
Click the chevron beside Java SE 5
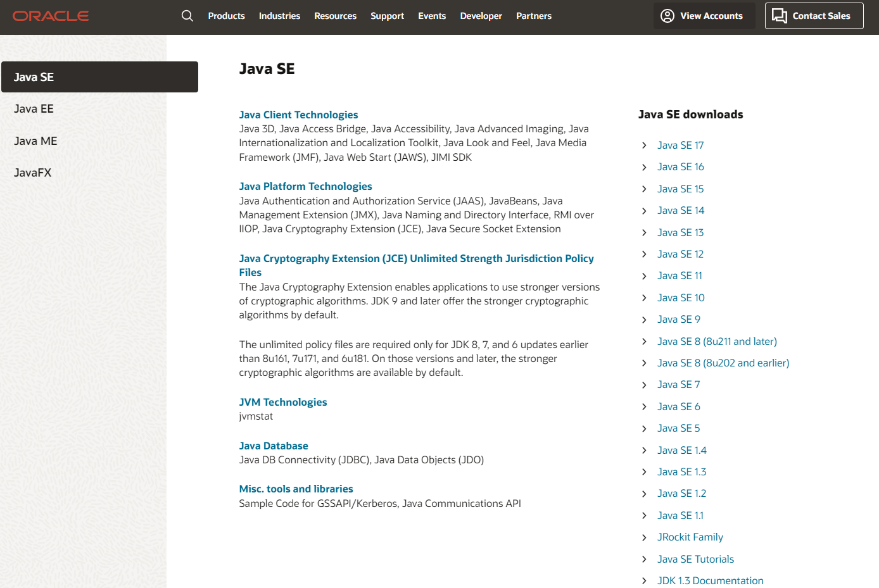(x=644, y=428)
